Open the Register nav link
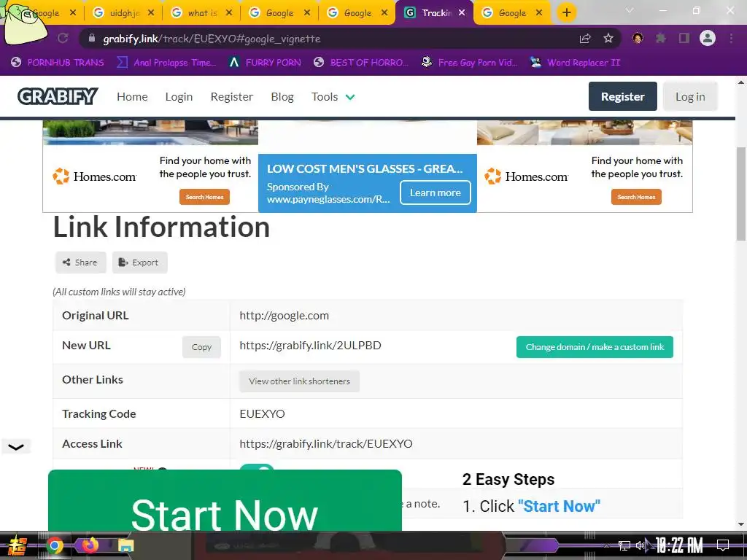This screenshot has width=747, height=560. click(231, 97)
